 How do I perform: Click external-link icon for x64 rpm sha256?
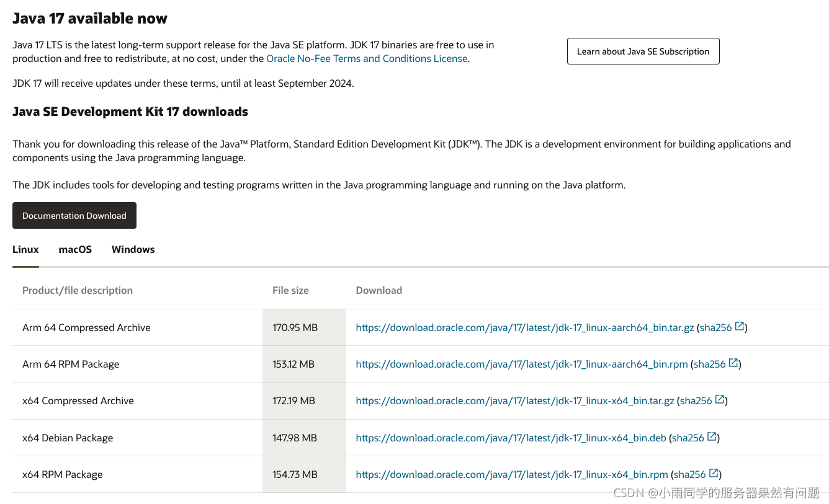[x=714, y=474]
